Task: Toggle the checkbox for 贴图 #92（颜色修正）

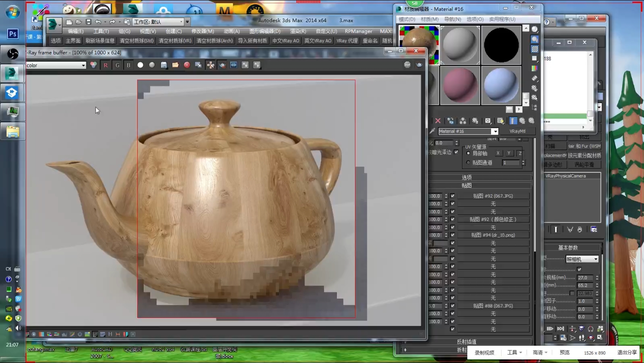Action: [452, 219]
